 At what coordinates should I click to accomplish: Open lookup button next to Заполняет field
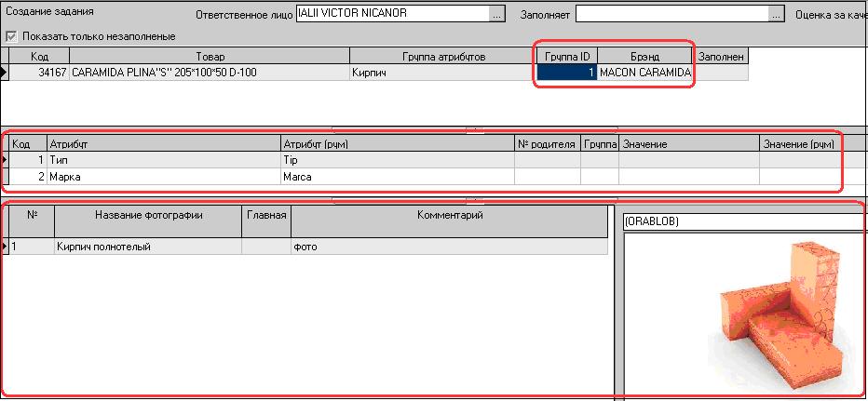pos(778,14)
